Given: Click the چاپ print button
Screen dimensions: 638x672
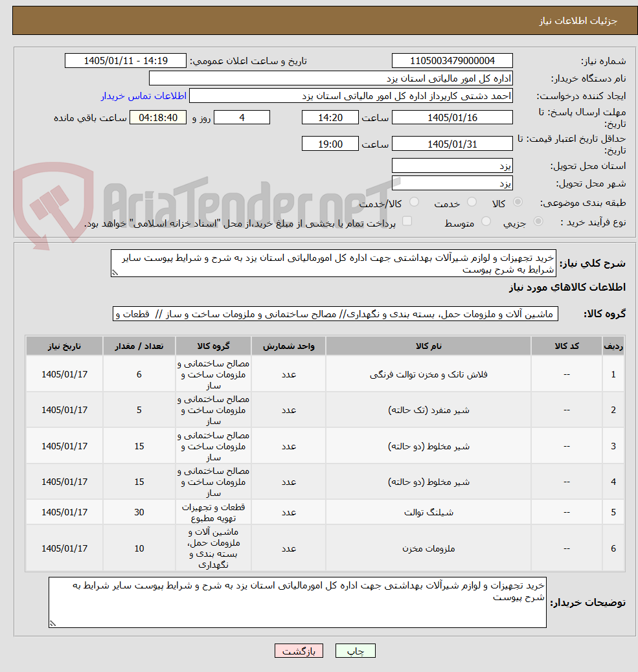Looking at the screenshot, I should (356, 651).
